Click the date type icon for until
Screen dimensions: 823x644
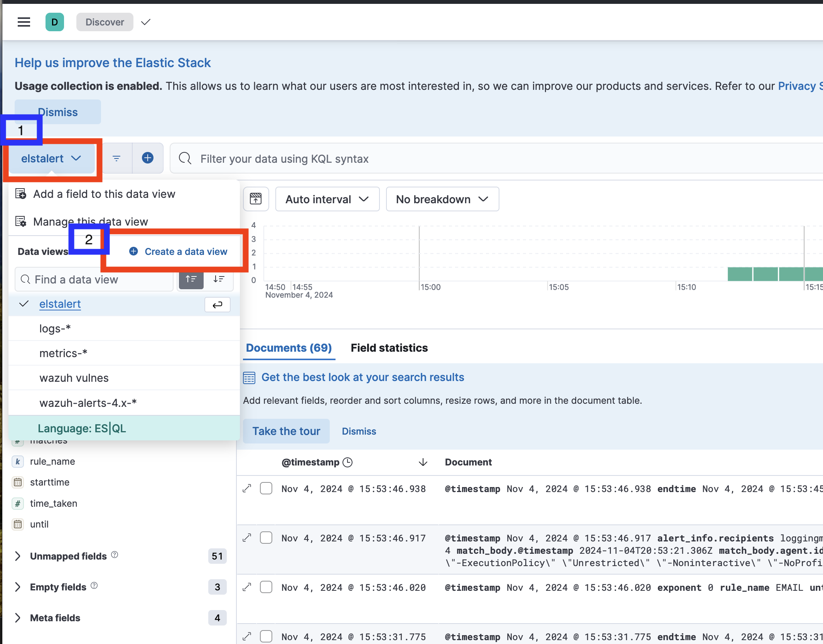(x=18, y=524)
